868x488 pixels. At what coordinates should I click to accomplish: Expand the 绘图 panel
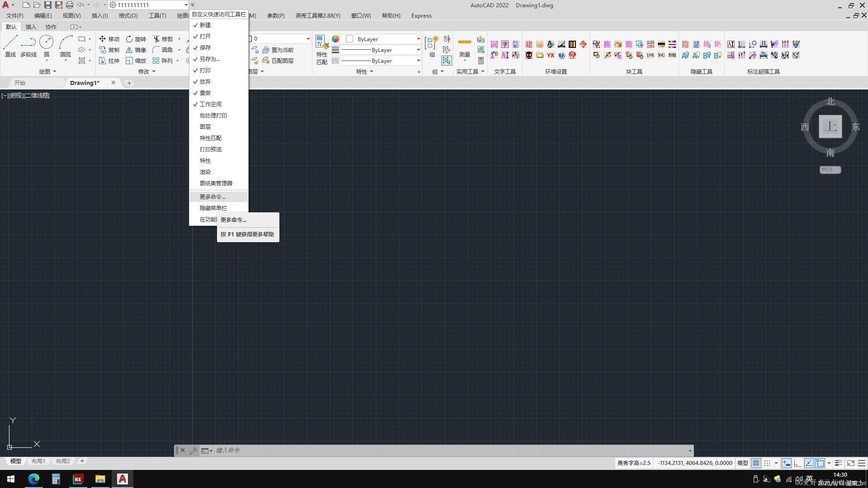click(x=47, y=71)
